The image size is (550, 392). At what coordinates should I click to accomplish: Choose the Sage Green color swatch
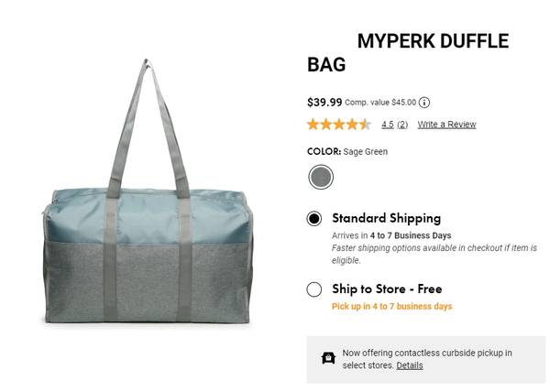pyautogui.click(x=321, y=177)
